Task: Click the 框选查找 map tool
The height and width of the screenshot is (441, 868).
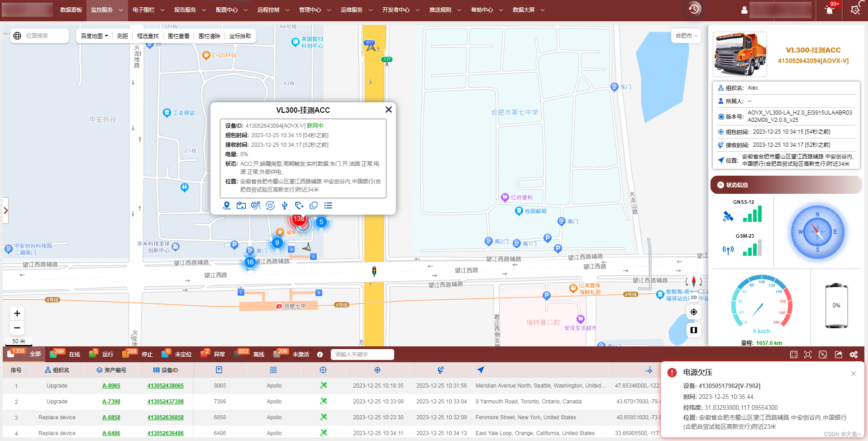Action: coord(148,36)
